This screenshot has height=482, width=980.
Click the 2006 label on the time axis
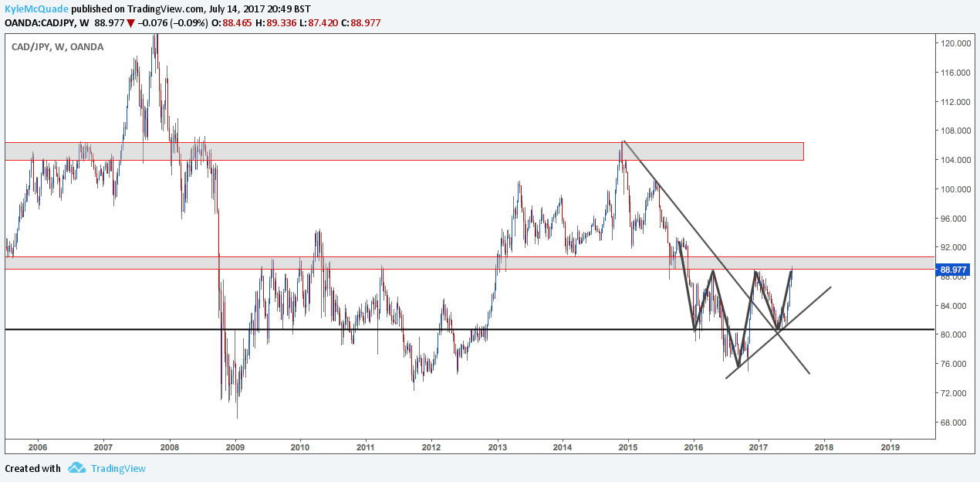38,447
